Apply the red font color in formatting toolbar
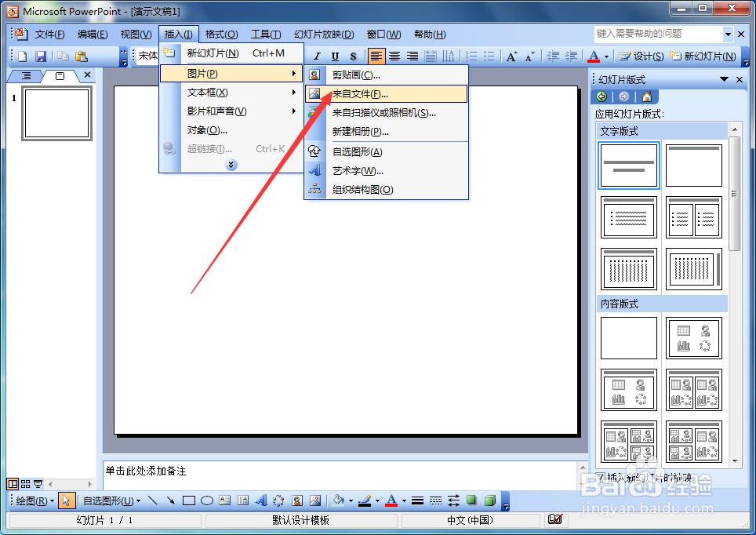 point(594,56)
